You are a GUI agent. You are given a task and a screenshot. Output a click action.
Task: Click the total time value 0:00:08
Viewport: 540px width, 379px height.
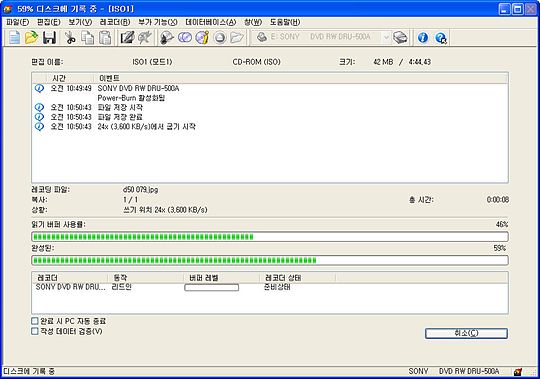[498, 200]
